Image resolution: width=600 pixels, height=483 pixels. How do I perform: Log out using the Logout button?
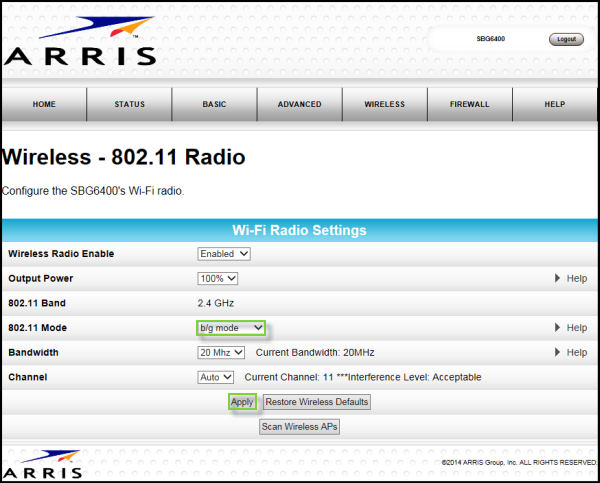coord(566,39)
